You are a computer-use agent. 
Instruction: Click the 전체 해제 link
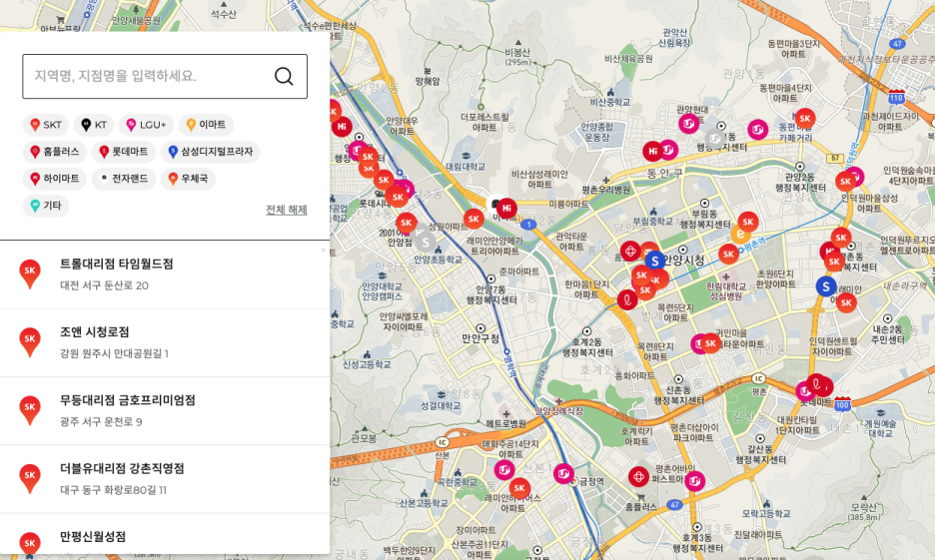point(287,210)
